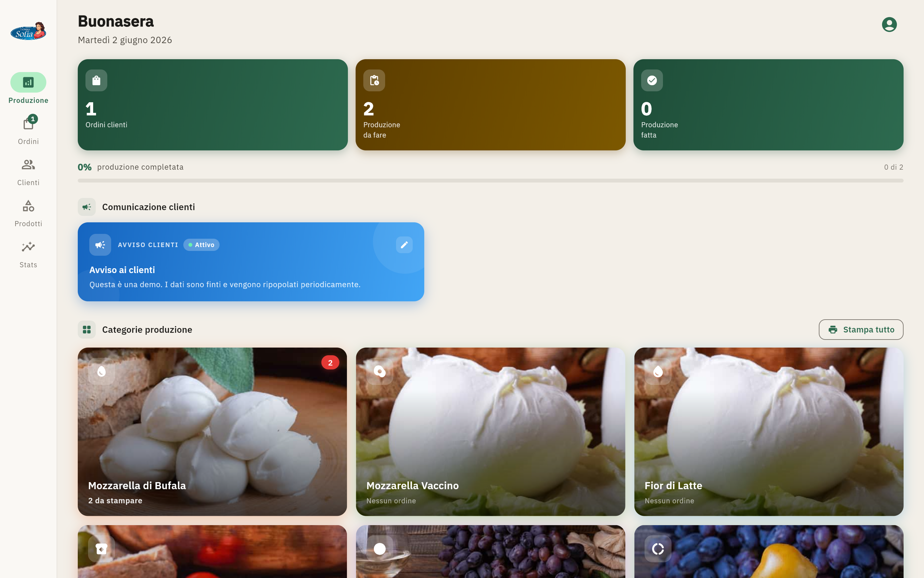Click '2 da stampare' on Bufala card
Screen dimensions: 924x578
tap(115, 500)
